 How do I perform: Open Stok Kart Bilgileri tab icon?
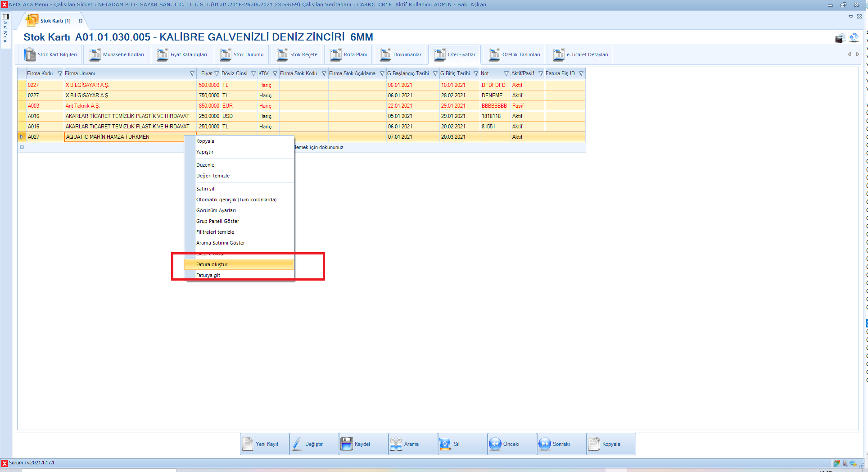30,54
